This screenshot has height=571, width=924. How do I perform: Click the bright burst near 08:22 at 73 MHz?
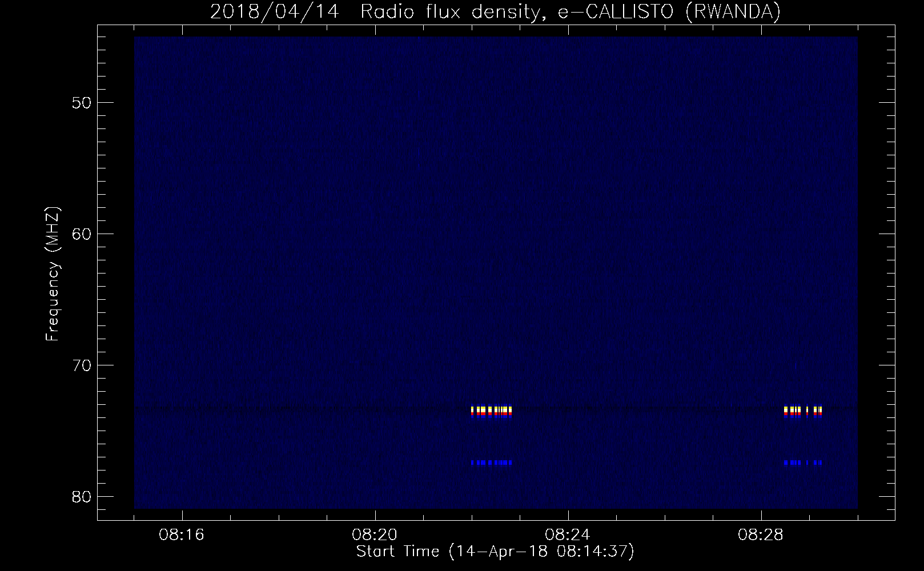(491, 412)
